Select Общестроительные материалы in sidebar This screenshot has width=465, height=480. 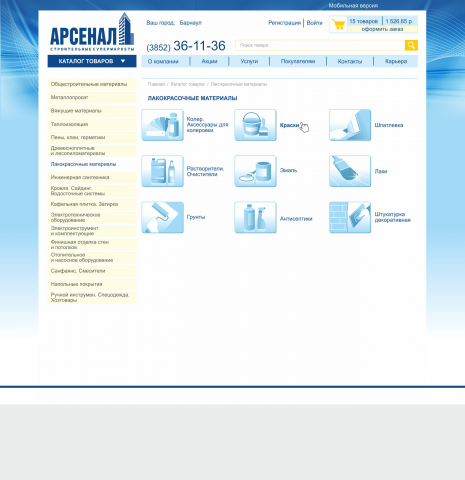[92, 84]
